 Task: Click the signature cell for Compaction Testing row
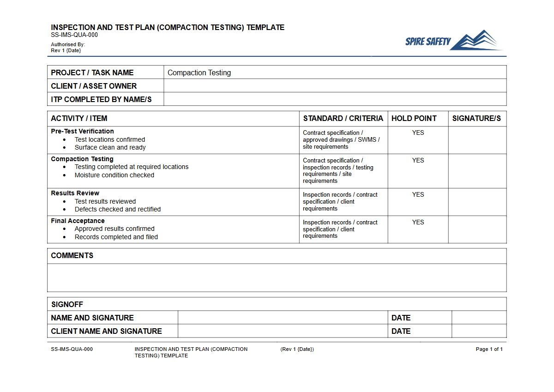click(477, 171)
